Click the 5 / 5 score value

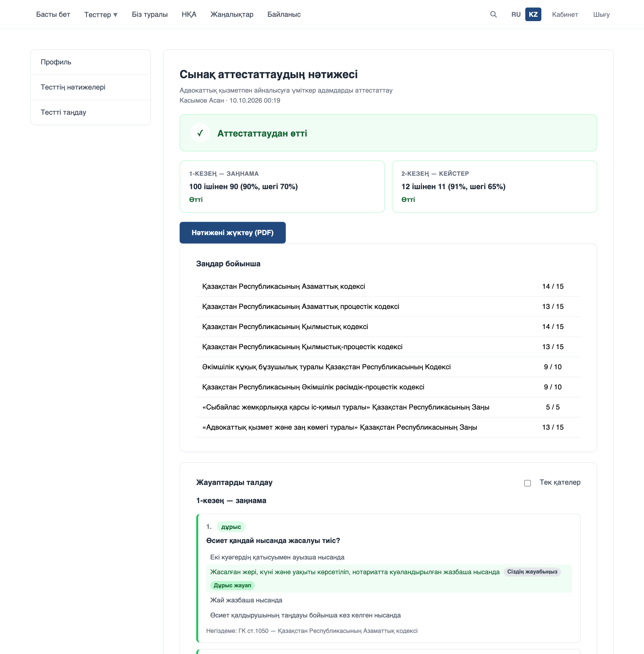pyautogui.click(x=552, y=407)
